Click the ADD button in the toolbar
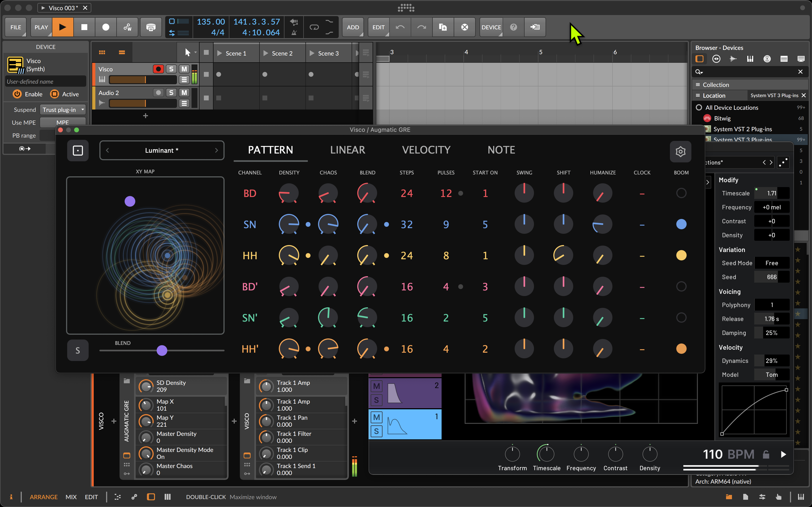Screen dimensions: 812x507 coord(353,27)
